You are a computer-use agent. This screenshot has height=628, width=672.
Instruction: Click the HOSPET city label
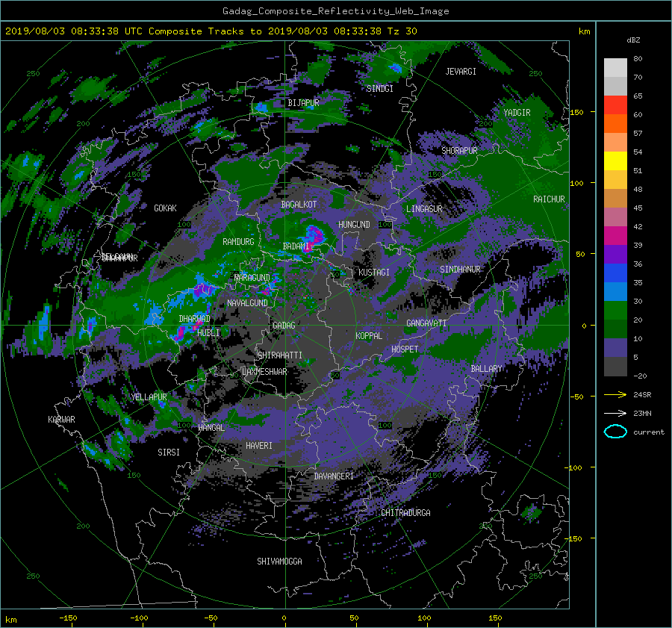pos(405,349)
